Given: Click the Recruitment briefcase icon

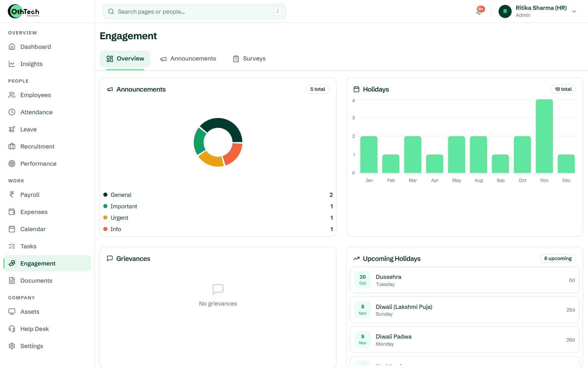Looking at the screenshot, I should coord(12,146).
